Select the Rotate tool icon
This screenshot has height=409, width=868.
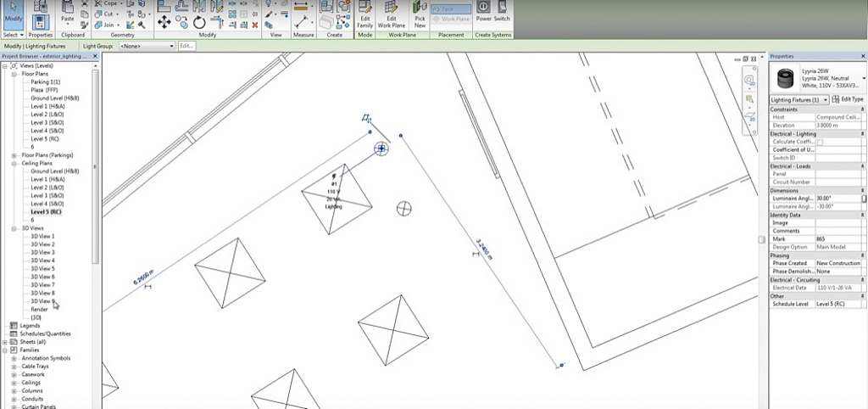tap(199, 21)
